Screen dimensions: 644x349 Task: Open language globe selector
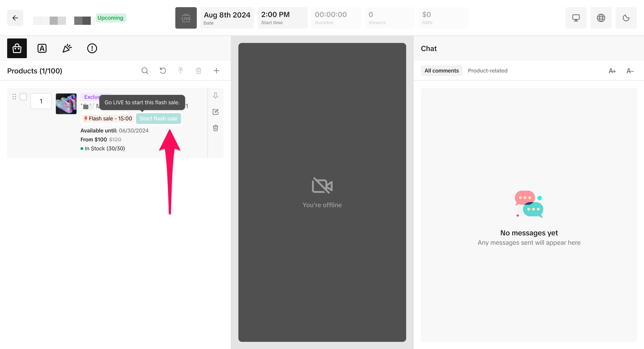[601, 18]
